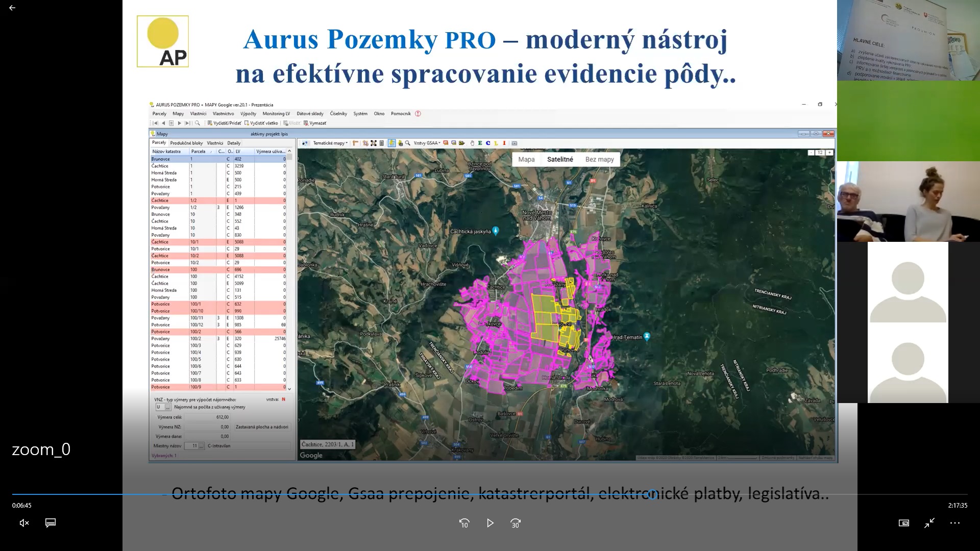Viewport: 980px width, 551px height.
Task: Sort by Názov katastra column header
Action: (x=169, y=152)
